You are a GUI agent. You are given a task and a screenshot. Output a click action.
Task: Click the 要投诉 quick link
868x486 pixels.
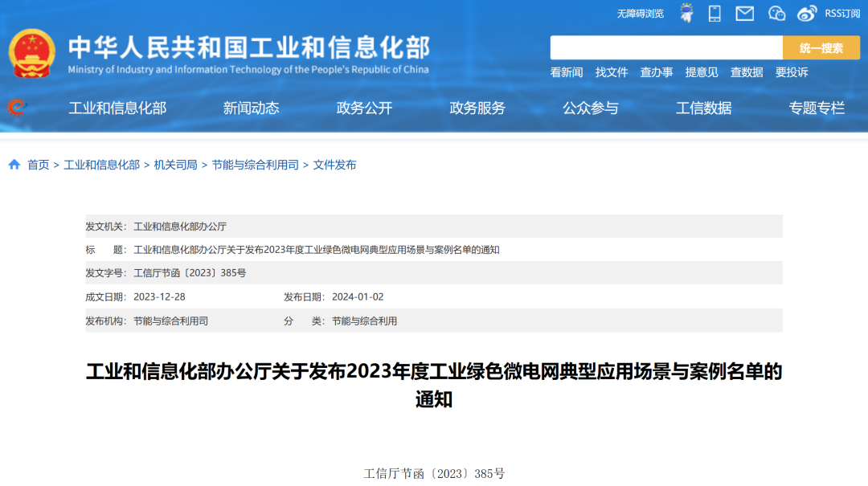pos(792,72)
